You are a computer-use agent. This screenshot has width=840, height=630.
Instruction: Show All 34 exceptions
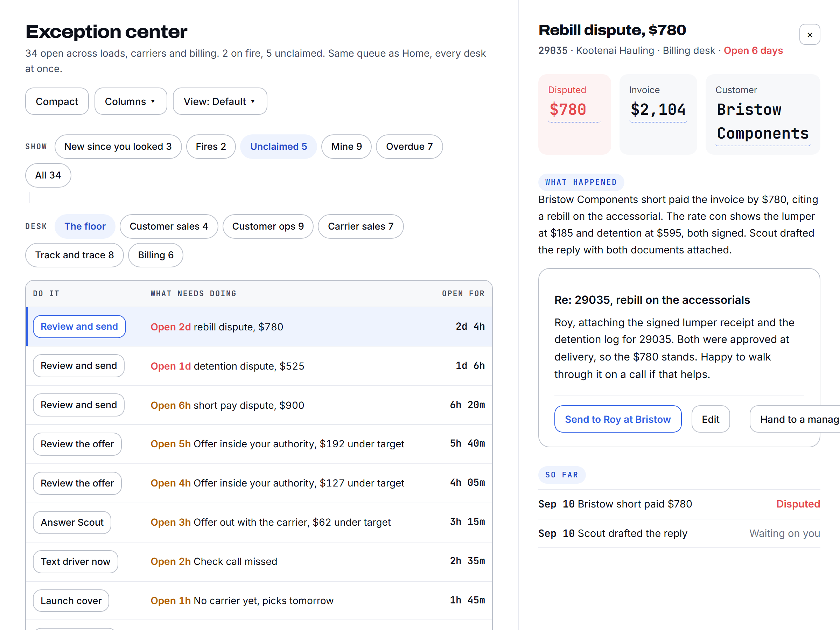[48, 175]
